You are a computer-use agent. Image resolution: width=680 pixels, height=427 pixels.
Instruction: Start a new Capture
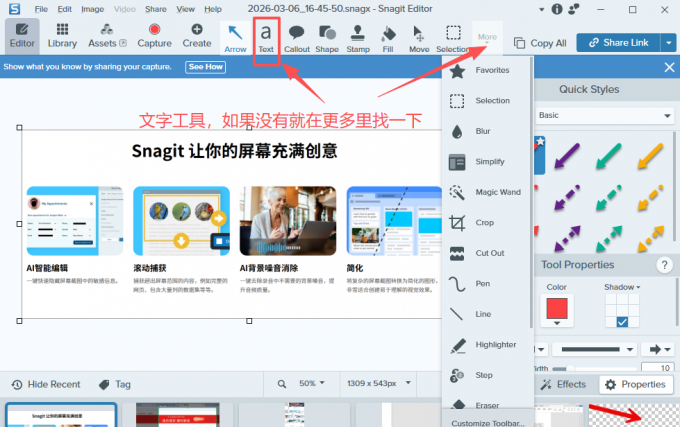pyautogui.click(x=154, y=36)
